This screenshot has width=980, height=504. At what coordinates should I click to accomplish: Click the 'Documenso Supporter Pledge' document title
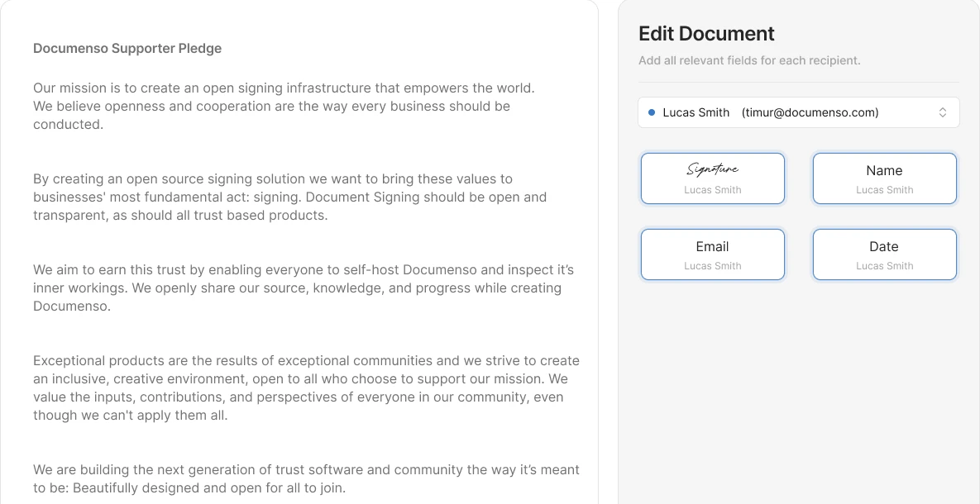(127, 48)
